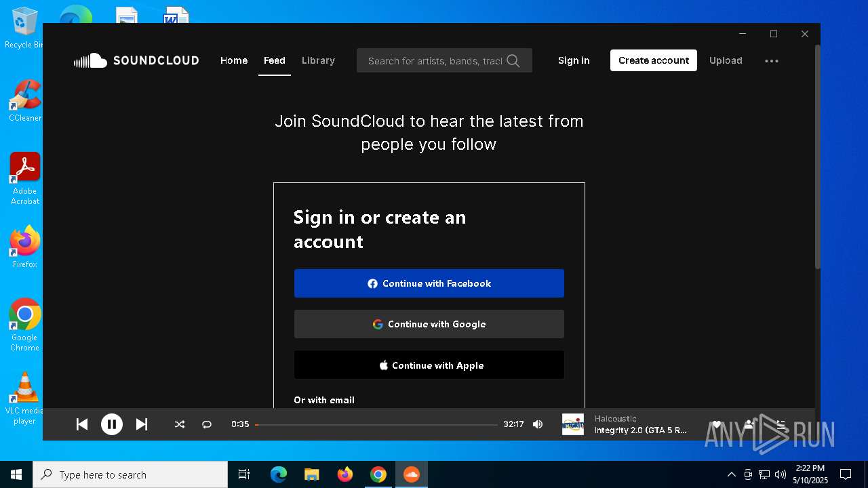This screenshot has height=488, width=868.
Task: Click the Sign in link
Action: [574, 60]
